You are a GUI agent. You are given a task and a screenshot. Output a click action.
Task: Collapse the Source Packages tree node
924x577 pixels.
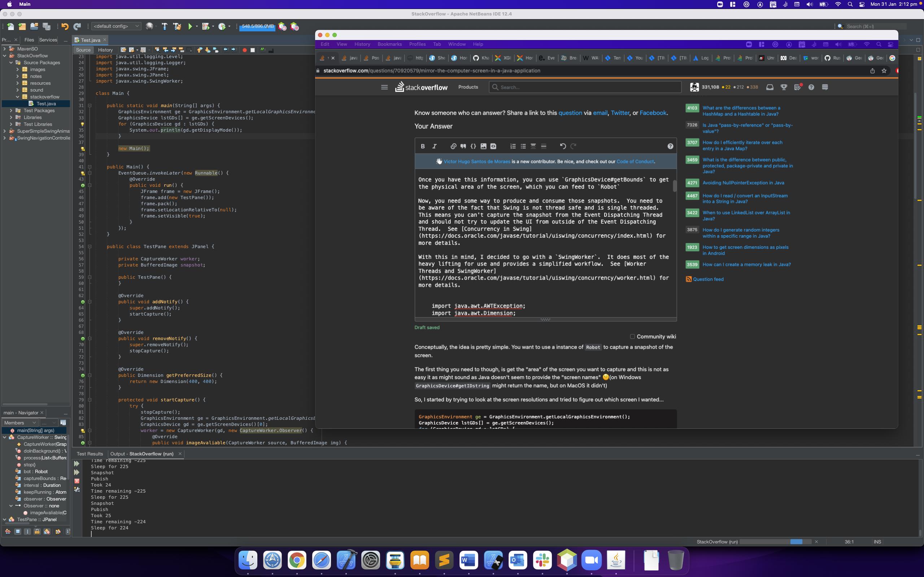pos(11,63)
